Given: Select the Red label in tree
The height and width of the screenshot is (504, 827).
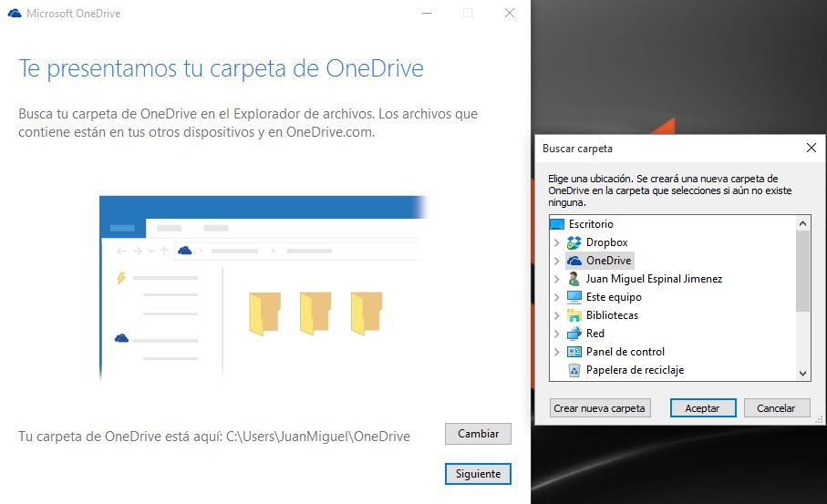Looking at the screenshot, I should pos(595,334).
